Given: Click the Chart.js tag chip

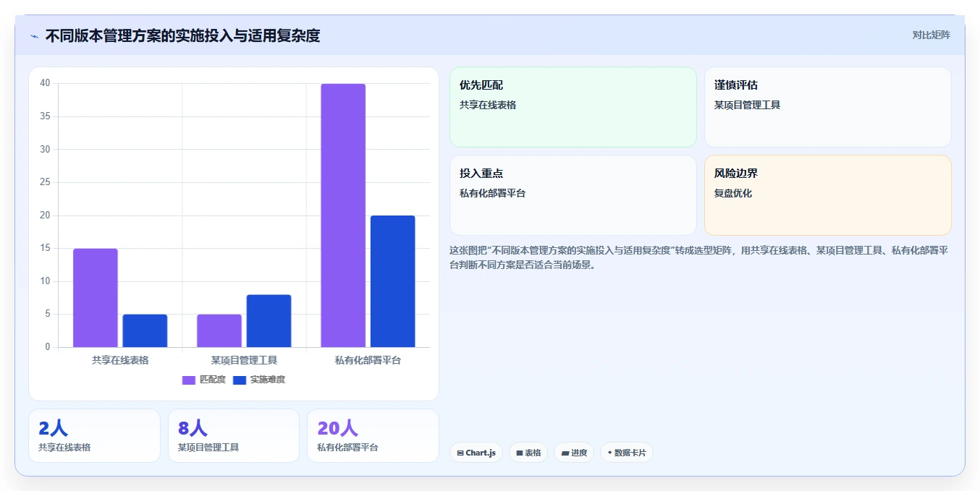Looking at the screenshot, I should [476, 453].
